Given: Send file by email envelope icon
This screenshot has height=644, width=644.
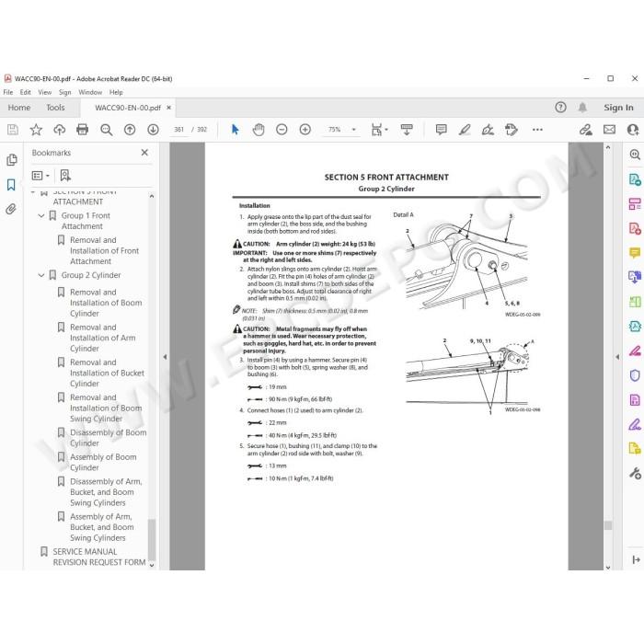Looking at the screenshot, I should click(x=609, y=130).
